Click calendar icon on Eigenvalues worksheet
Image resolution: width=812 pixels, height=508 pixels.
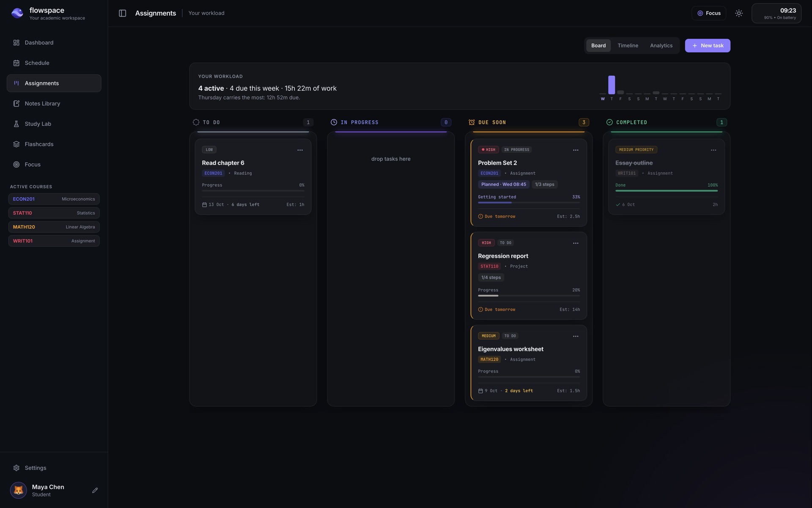480,391
